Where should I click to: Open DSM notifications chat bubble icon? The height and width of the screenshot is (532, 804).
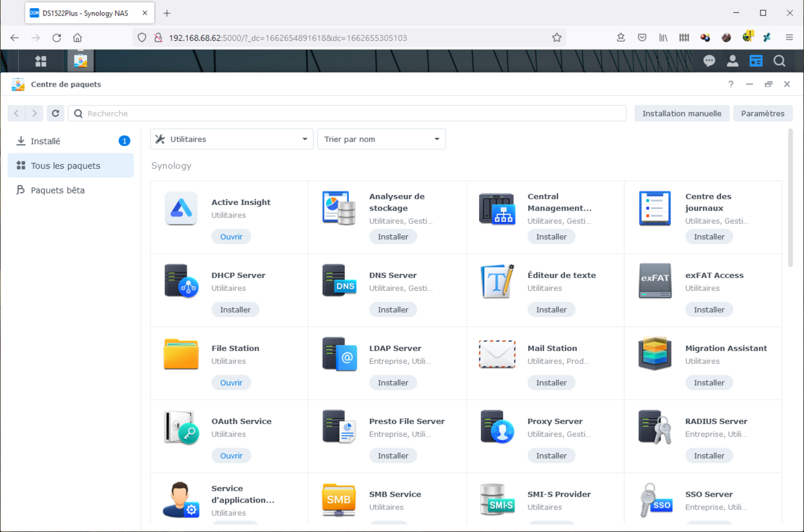[x=709, y=61]
